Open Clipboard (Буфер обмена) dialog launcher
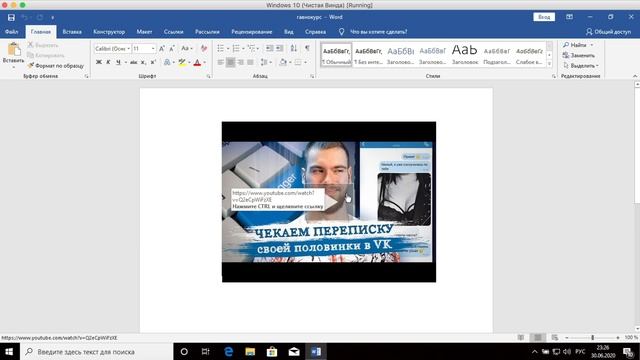This screenshot has height=360, width=640. pos(86,76)
